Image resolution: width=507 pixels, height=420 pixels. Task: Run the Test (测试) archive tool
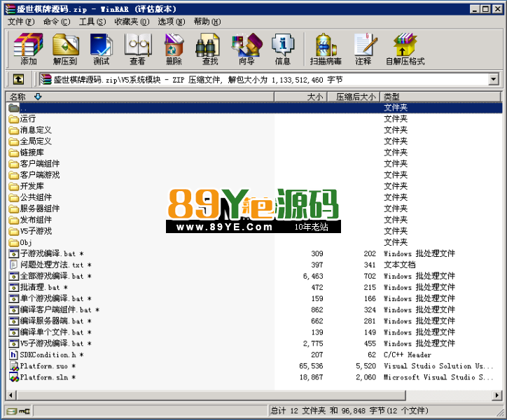(102, 49)
